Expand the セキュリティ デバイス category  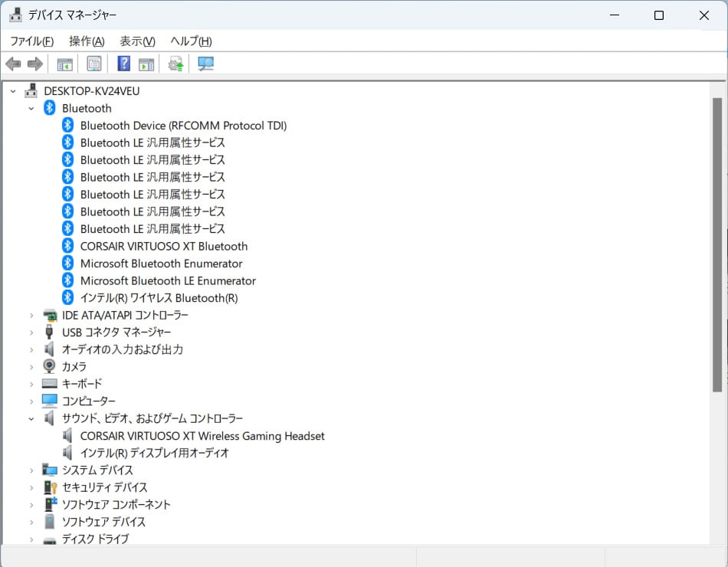[x=31, y=488]
